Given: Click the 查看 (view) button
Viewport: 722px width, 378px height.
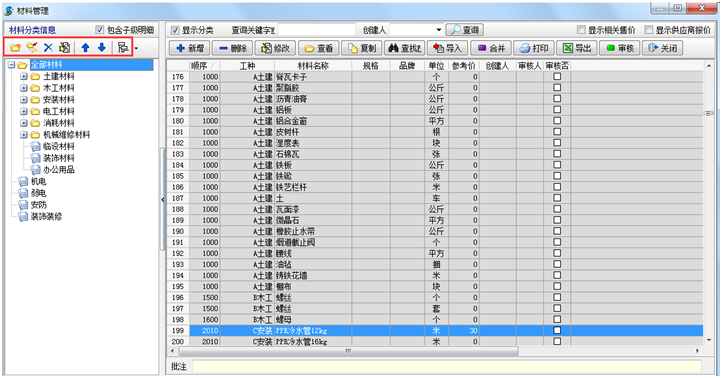Looking at the screenshot, I should [319, 48].
